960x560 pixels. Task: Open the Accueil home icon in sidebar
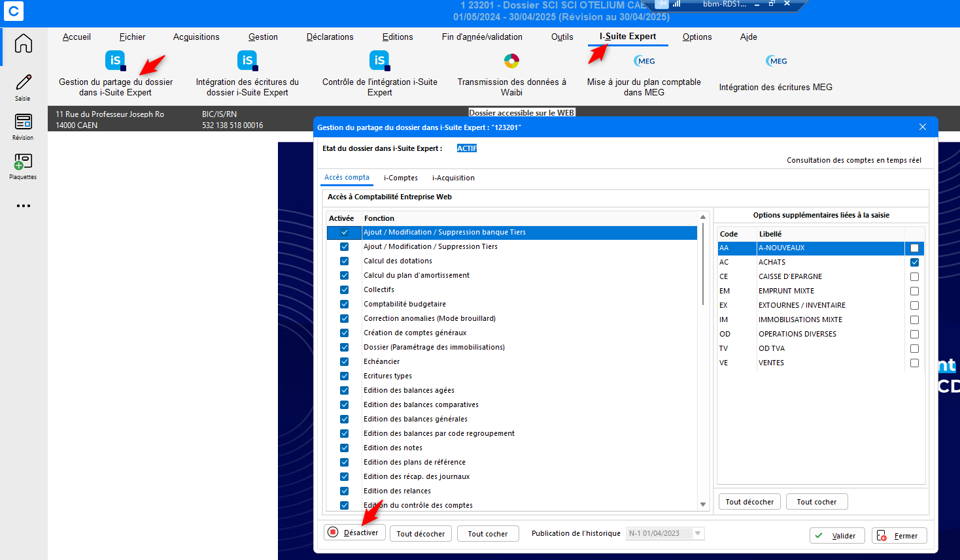24,44
